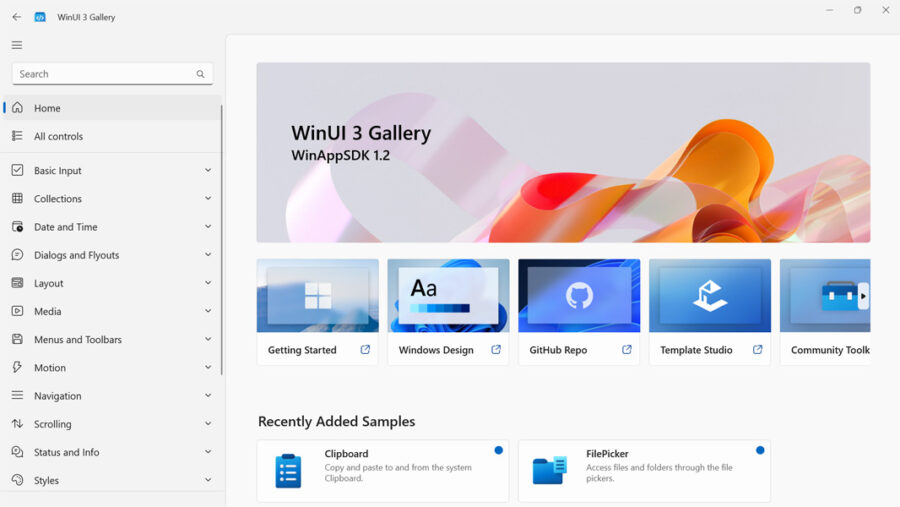Open external link icon on Getting Started
This screenshot has width=900, height=507.
[x=365, y=350]
